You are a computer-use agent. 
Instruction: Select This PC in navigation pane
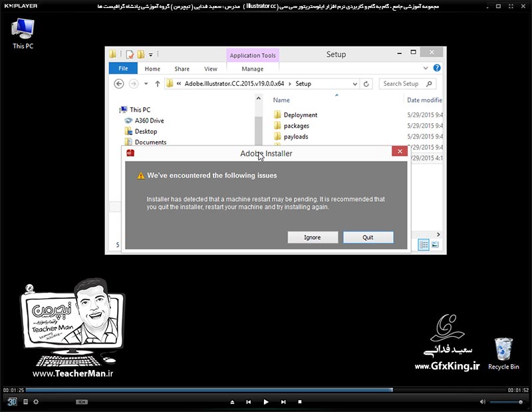point(140,110)
